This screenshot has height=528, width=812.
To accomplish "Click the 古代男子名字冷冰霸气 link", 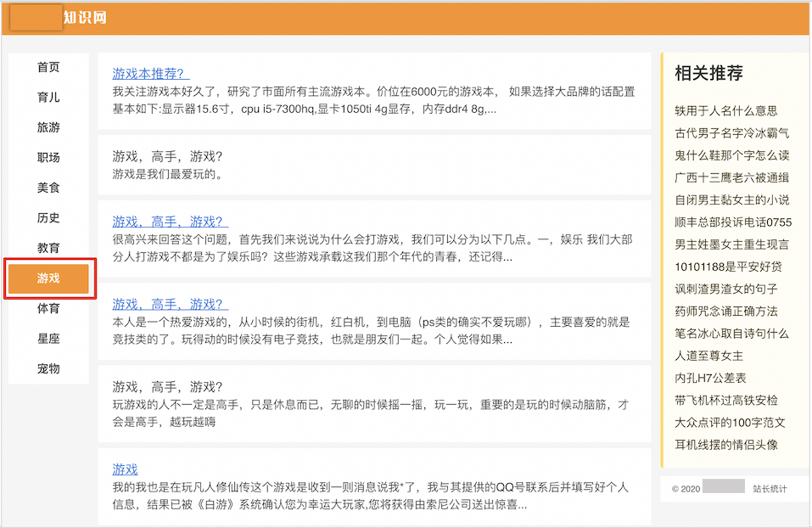I will (731, 133).
